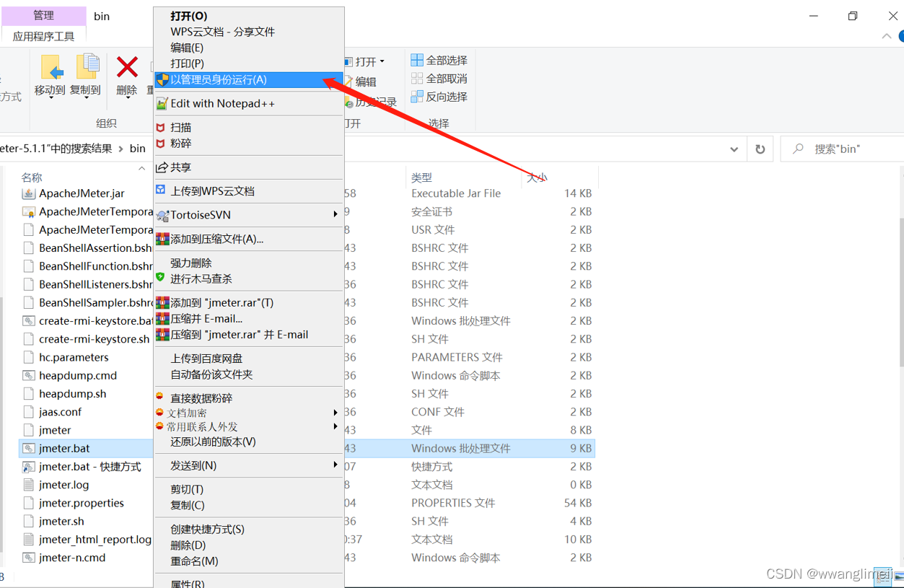Screen dimensions: 904x588
Task: Click the Force delete context entry
Action: (x=191, y=263)
